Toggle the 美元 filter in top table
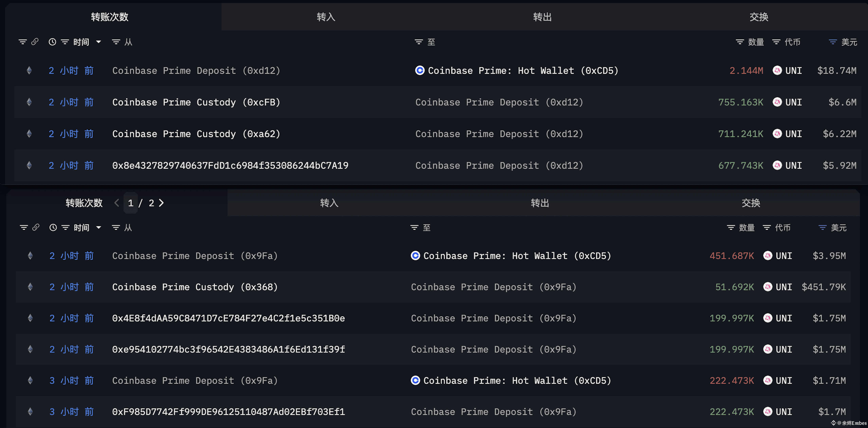Viewport: 868px width, 428px height. [x=833, y=42]
